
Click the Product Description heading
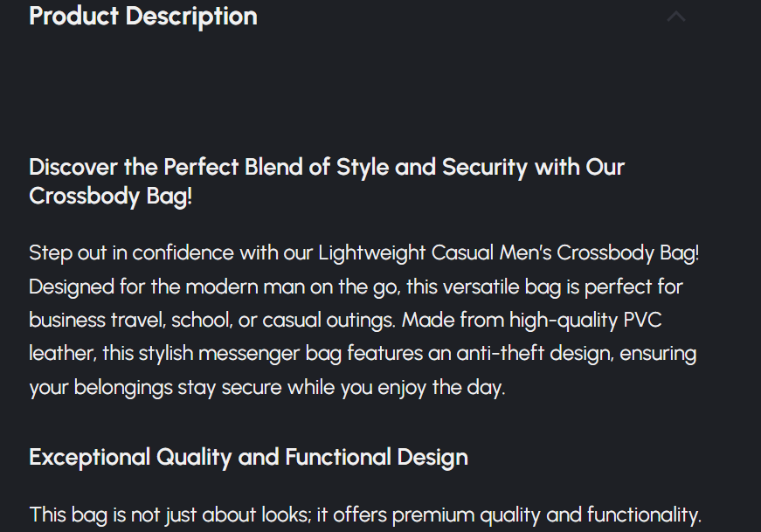pyautogui.click(x=143, y=17)
